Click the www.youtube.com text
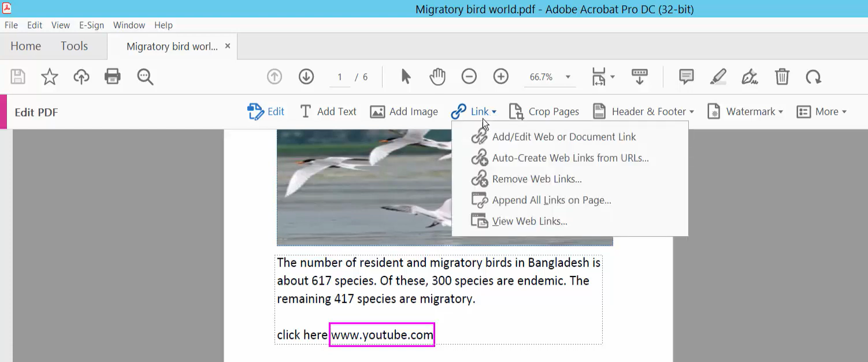868x362 pixels. [382, 335]
